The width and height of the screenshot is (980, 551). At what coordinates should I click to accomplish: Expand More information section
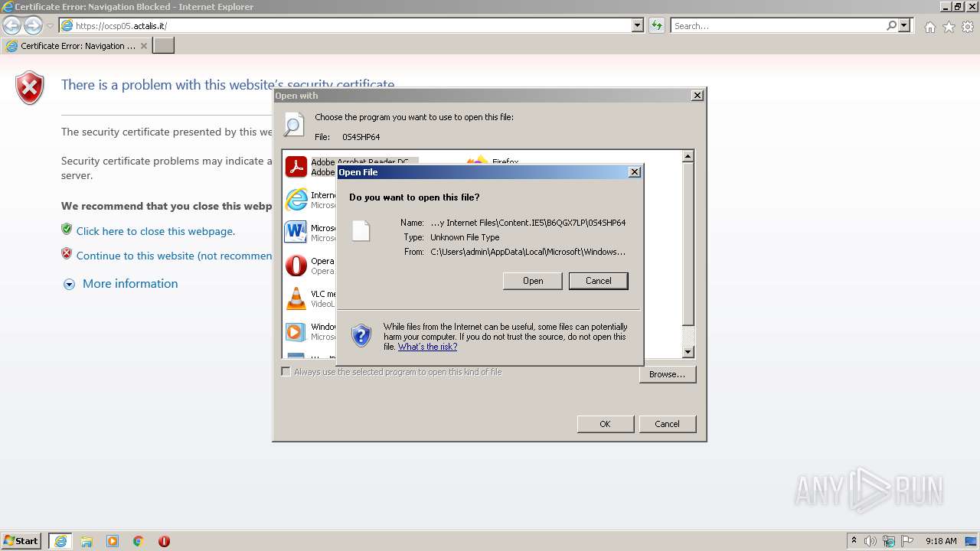pos(69,284)
